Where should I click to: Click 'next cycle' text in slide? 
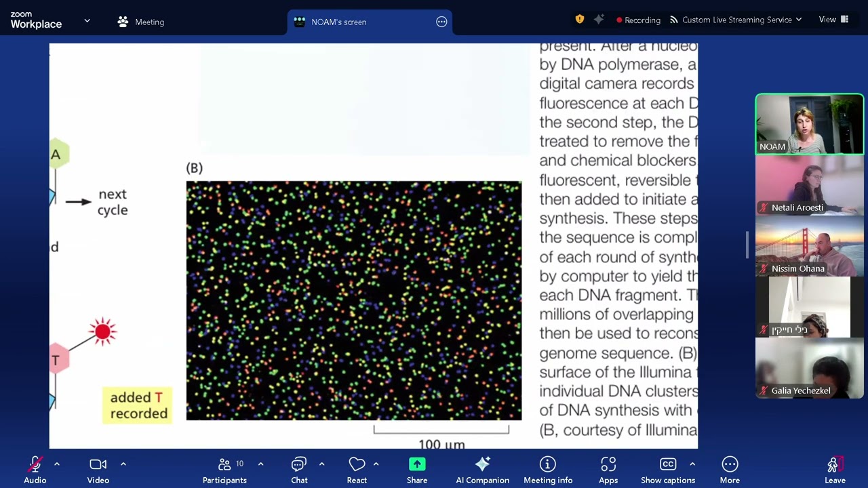113,202
